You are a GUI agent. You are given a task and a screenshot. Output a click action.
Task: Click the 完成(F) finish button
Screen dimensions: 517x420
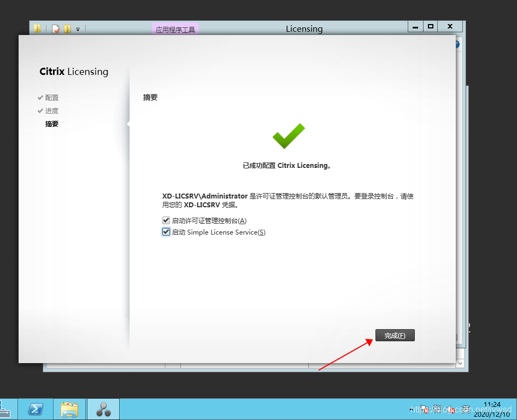coord(395,335)
